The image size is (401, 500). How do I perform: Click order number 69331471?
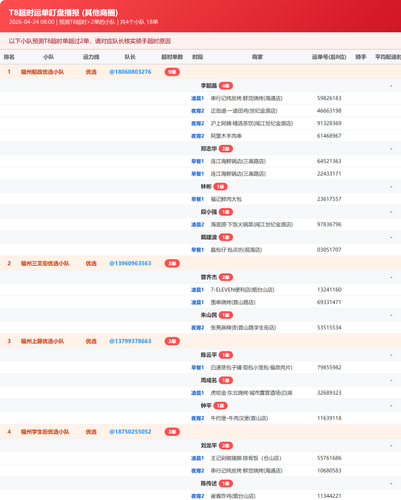pyautogui.click(x=329, y=302)
